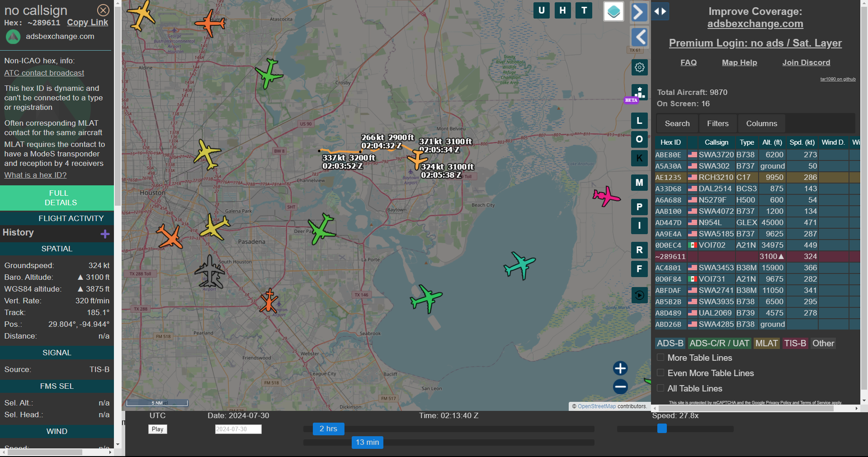Click the adsbexchange green logo icon

tap(13, 37)
